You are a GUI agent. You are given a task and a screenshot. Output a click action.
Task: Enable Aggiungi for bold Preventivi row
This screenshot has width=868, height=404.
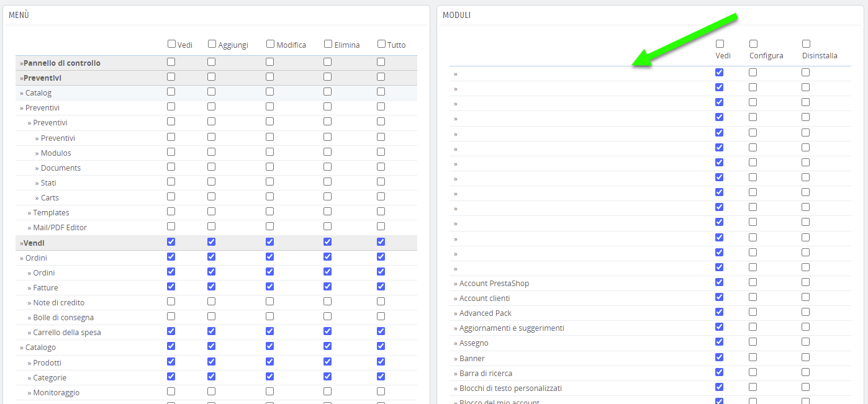tap(212, 77)
